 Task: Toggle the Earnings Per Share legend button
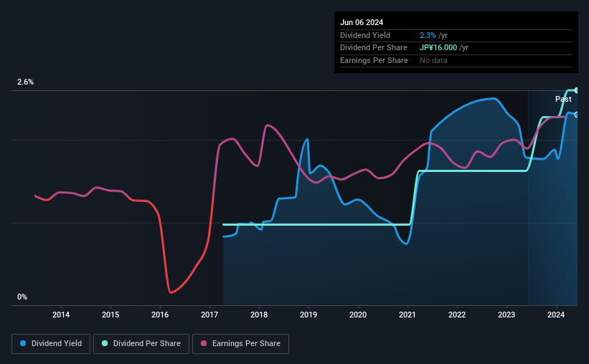tap(240, 343)
